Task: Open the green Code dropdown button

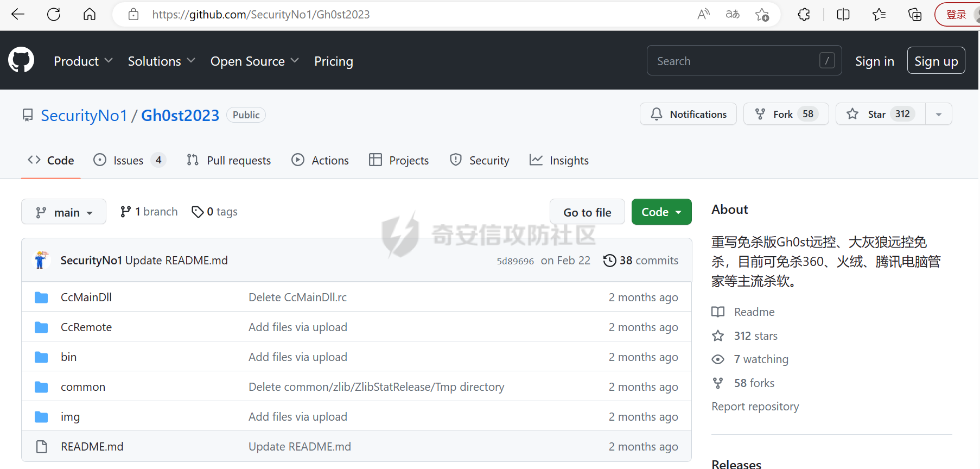Action: pos(661,212)
